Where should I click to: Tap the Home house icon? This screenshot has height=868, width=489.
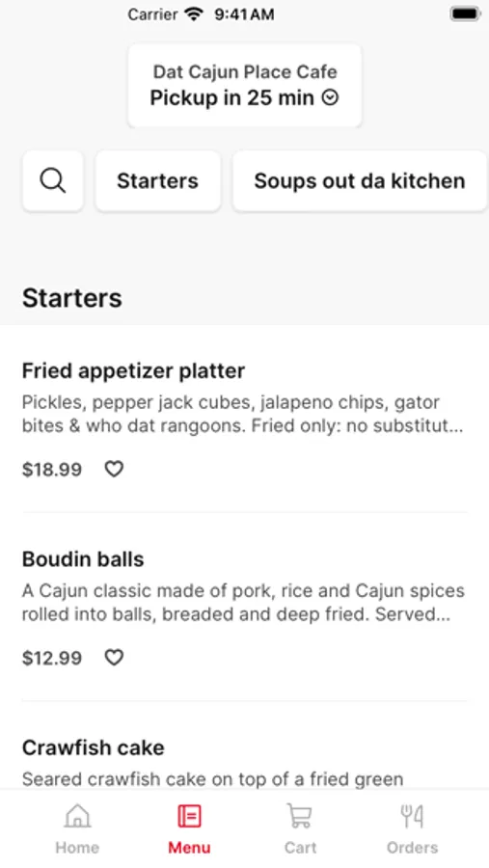[x=77, y=816]
